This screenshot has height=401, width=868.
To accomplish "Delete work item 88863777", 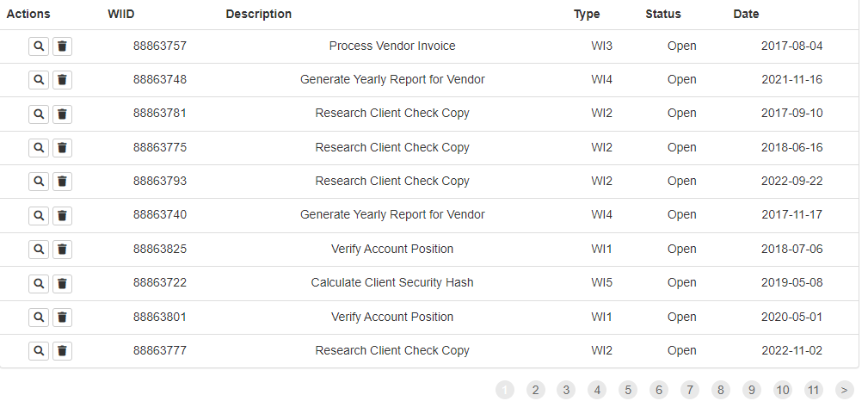I will click(x=63, y=350).
